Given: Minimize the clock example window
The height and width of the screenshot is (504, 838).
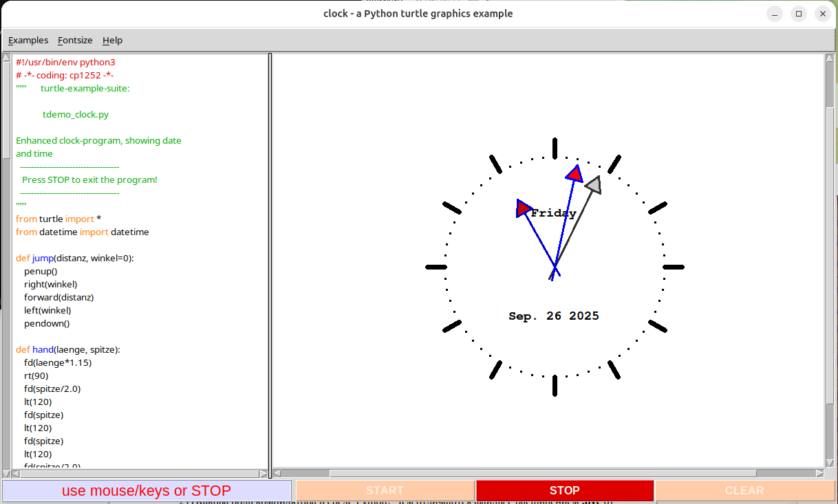Looking at the screenshot, I should 775,13.
